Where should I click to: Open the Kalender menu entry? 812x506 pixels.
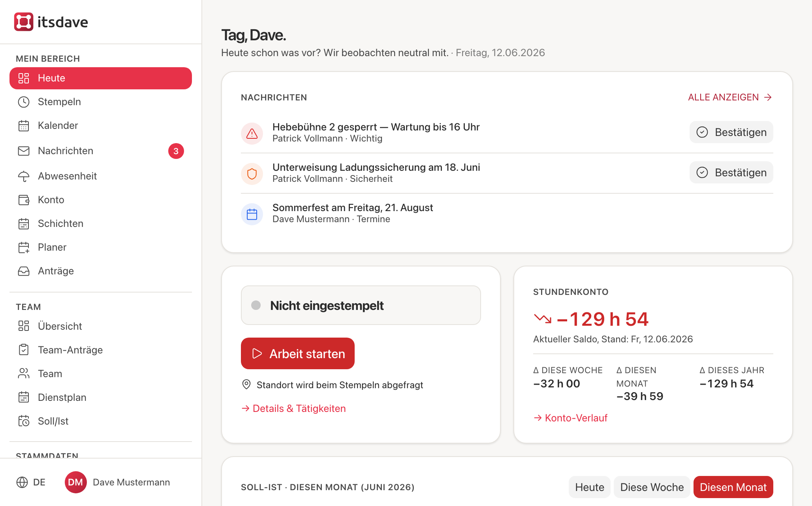click(x=101, y=126)
